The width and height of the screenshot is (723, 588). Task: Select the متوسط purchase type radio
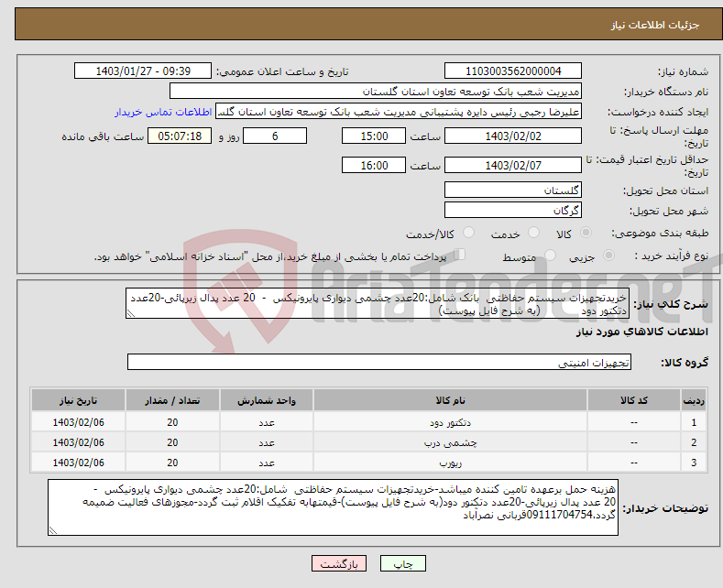tap(550, 255)
